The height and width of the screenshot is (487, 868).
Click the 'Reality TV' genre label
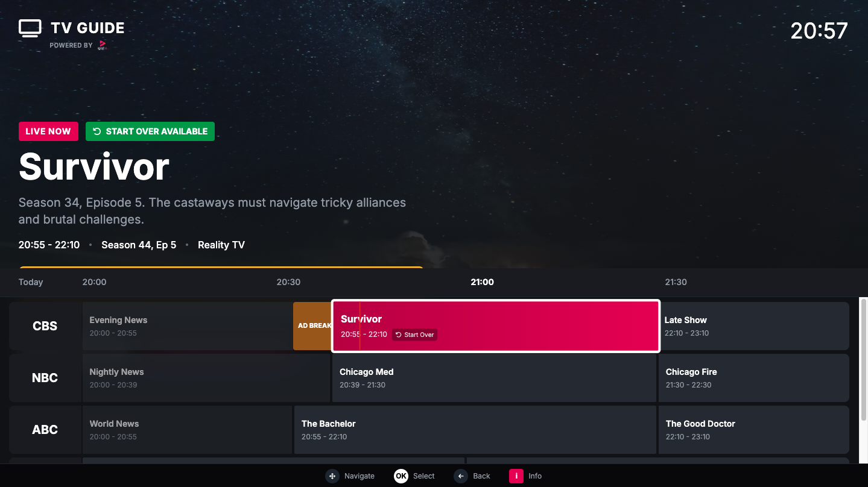click(221, 245)
